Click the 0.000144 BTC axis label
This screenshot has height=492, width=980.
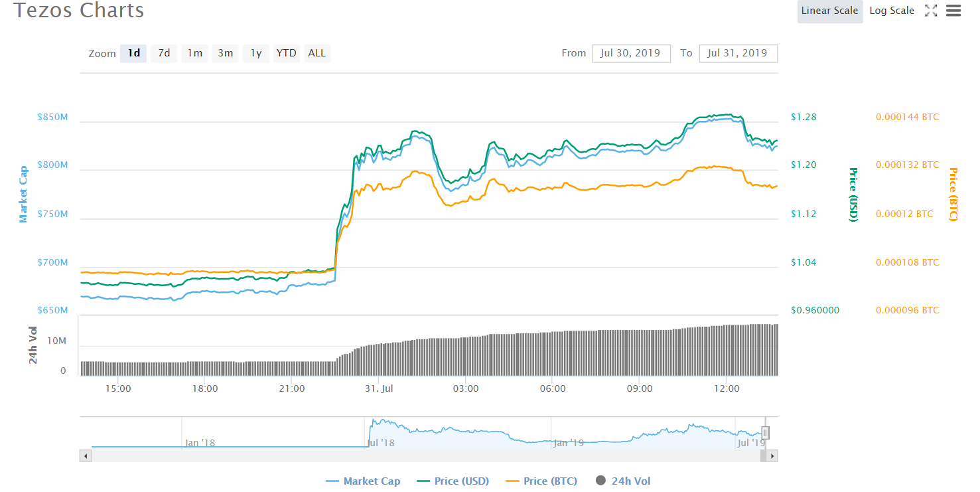(x=908, y=117)
